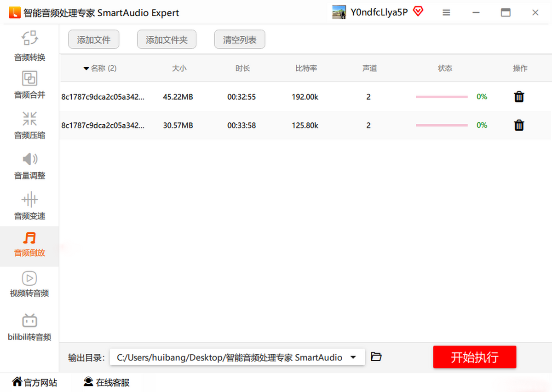The width and height of the screenshot is (552, 392).
Task: Open the hamburger menu in title bar
Action: pos(446,13)
